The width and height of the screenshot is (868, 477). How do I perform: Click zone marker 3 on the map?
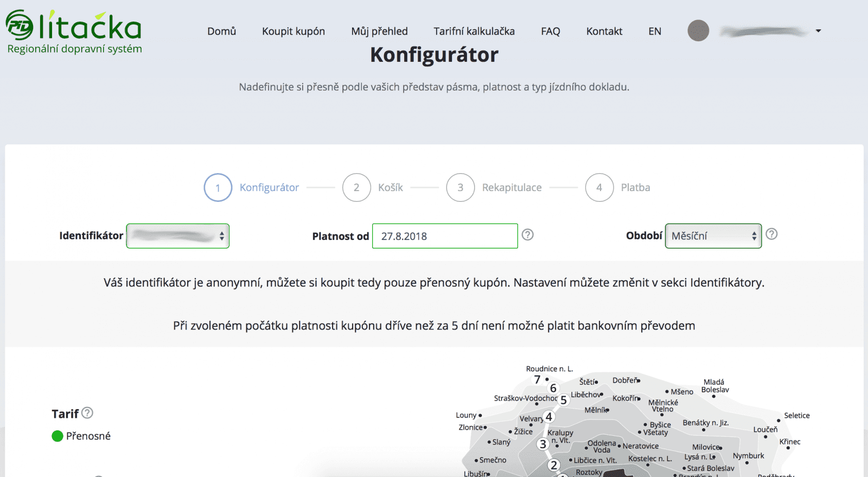[543, 444]
